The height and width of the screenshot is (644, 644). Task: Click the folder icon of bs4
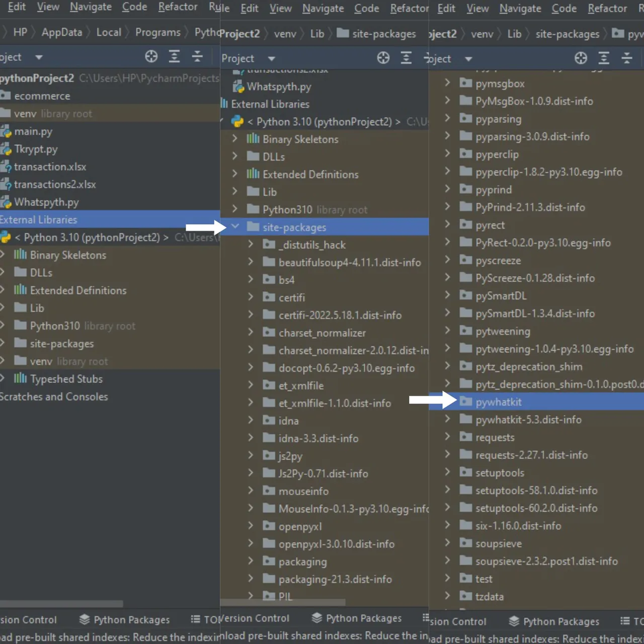point(269,280)
